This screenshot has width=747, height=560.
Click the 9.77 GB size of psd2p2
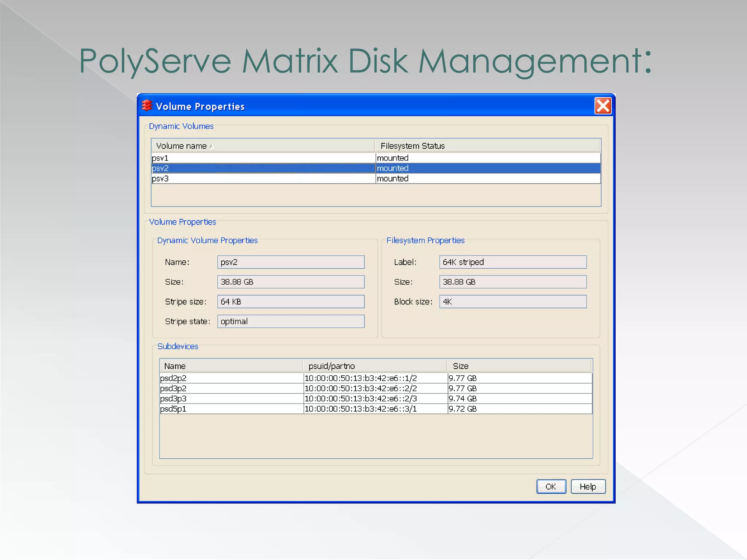[520, 378]
